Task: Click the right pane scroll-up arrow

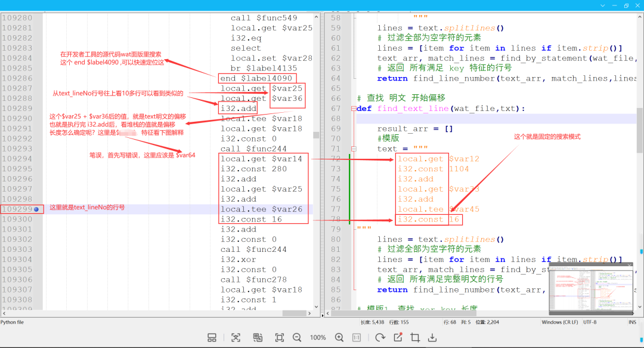Action: 640,17
